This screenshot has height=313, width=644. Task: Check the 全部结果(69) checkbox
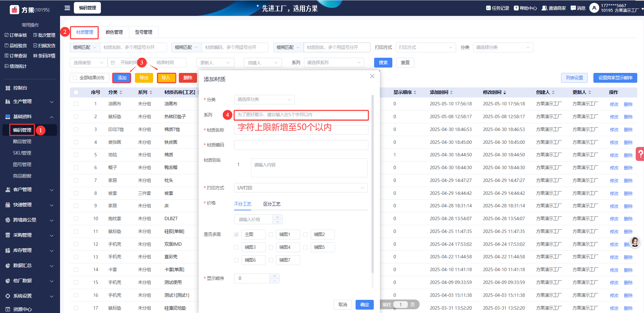tap(75, 78)
